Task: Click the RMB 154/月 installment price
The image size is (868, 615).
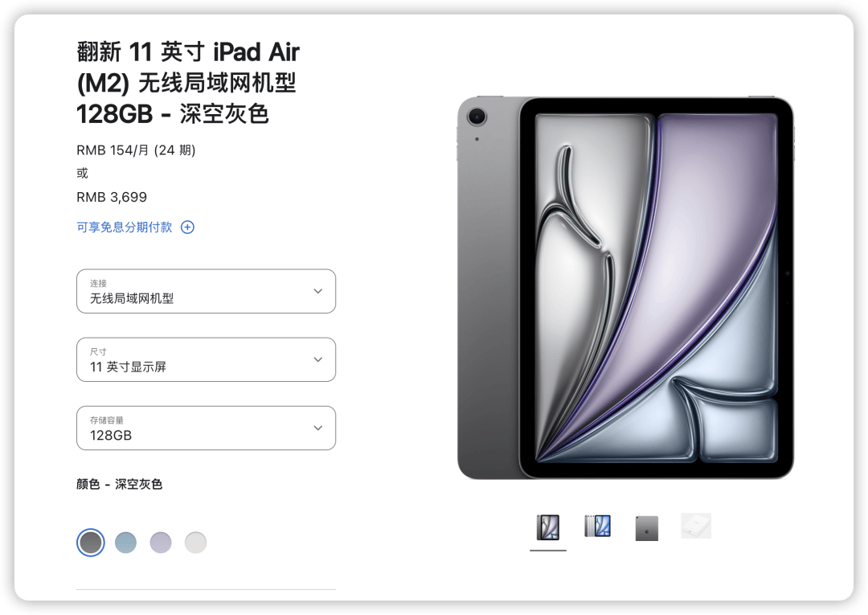Action: [x=136, y=150]
